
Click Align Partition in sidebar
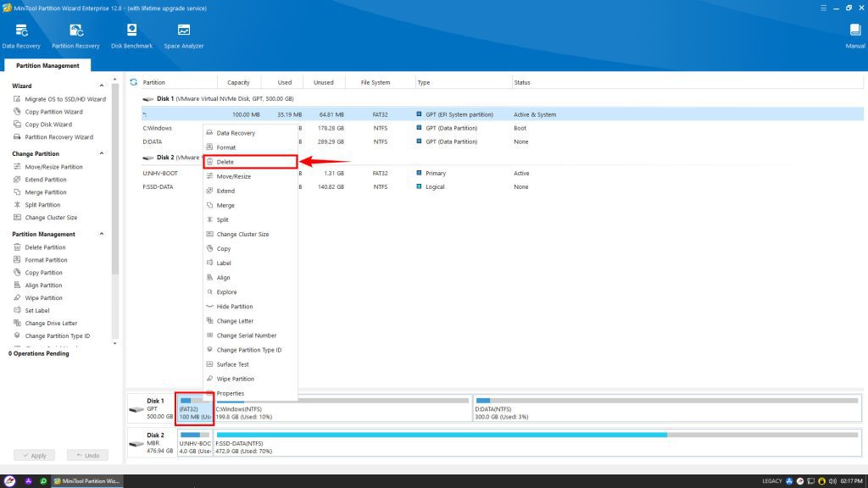pyautogui.click(x=37, y=286)
